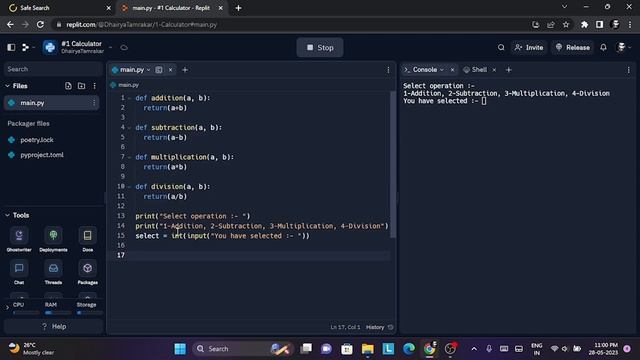Focus the file Search field
Screen dimensions: 640x360
tap(52, 69)
